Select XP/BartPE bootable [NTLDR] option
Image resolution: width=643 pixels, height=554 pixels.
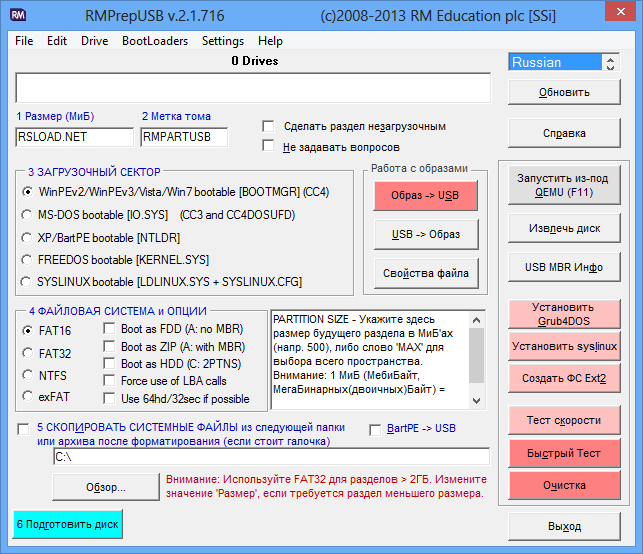pos(27,238)
